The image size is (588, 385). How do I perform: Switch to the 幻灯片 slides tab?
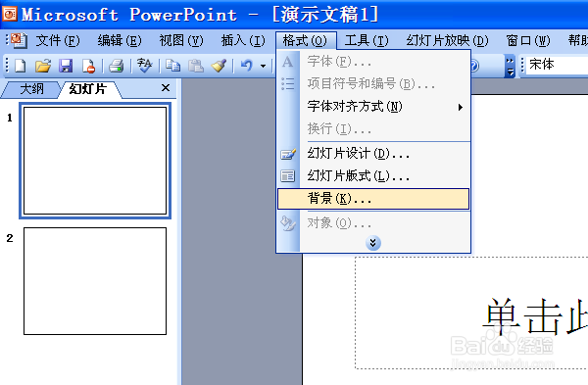click(x=88, y=89)
